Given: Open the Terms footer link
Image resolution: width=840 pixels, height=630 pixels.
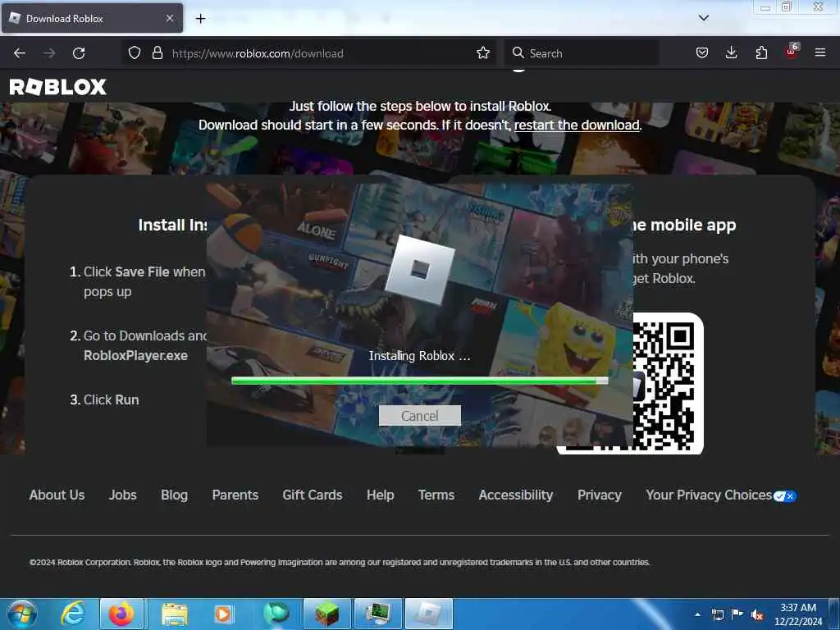Looking at the screenshot, I should point(436,495).
